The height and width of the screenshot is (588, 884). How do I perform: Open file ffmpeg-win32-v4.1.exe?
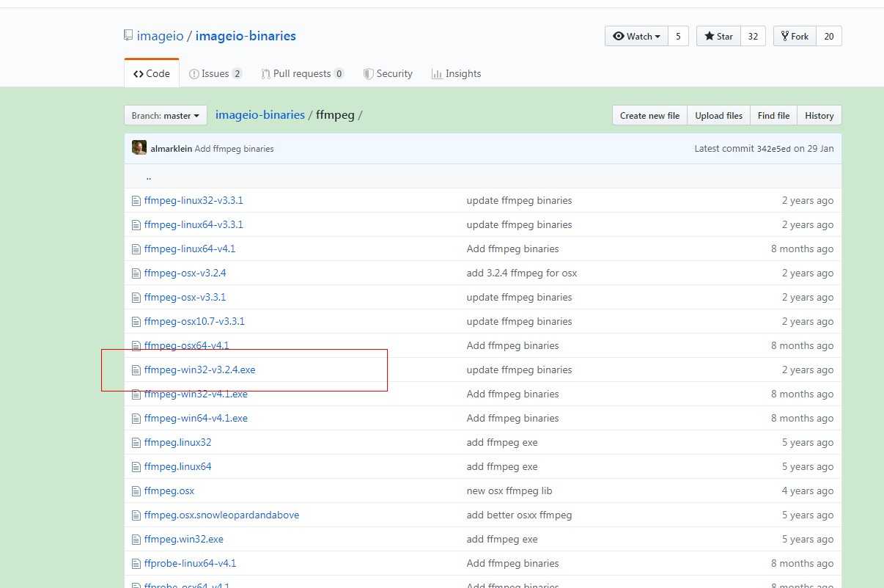pyautogui.click(x=196, y=394)
